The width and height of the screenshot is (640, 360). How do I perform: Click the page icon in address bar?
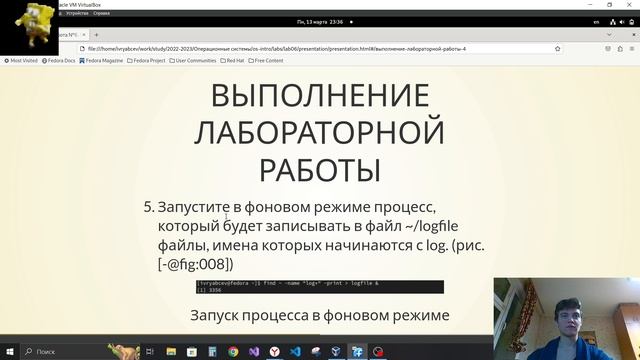82,49
